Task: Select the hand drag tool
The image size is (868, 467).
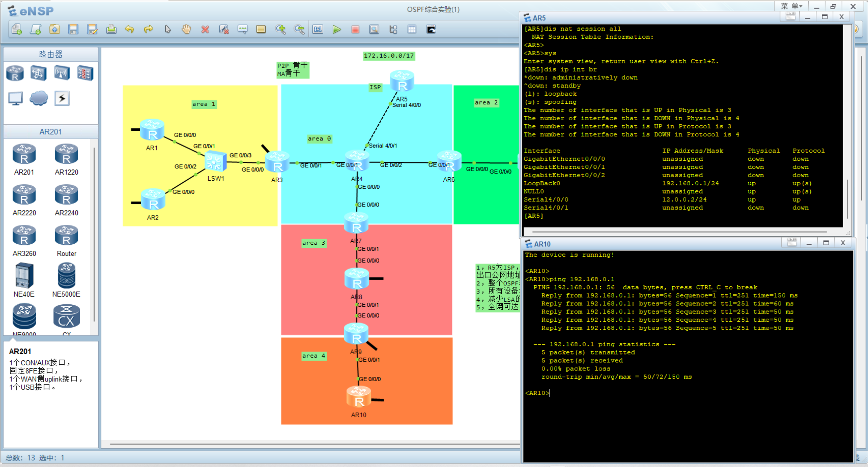Action: pos(186,29)
